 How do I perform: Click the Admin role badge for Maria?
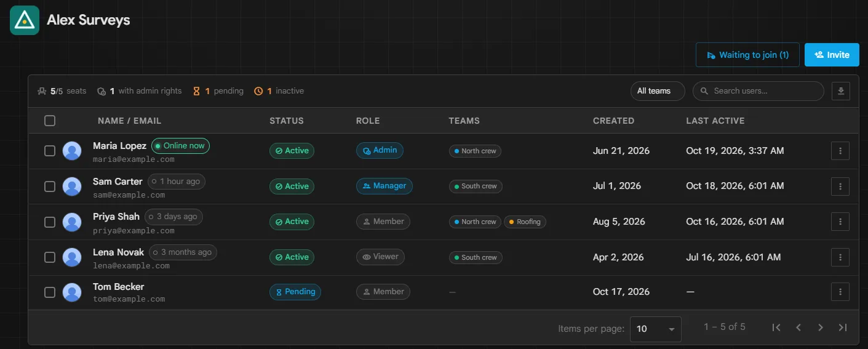click(x=380, y=150)
